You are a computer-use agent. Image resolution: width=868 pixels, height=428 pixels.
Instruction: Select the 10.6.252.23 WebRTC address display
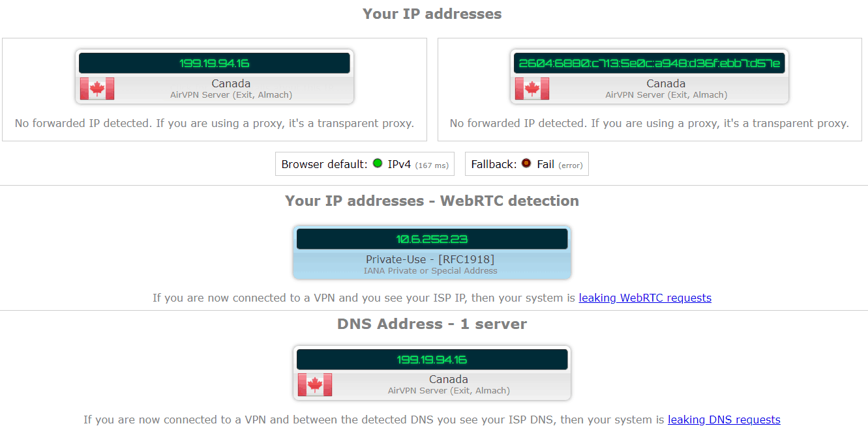point(432,239)
